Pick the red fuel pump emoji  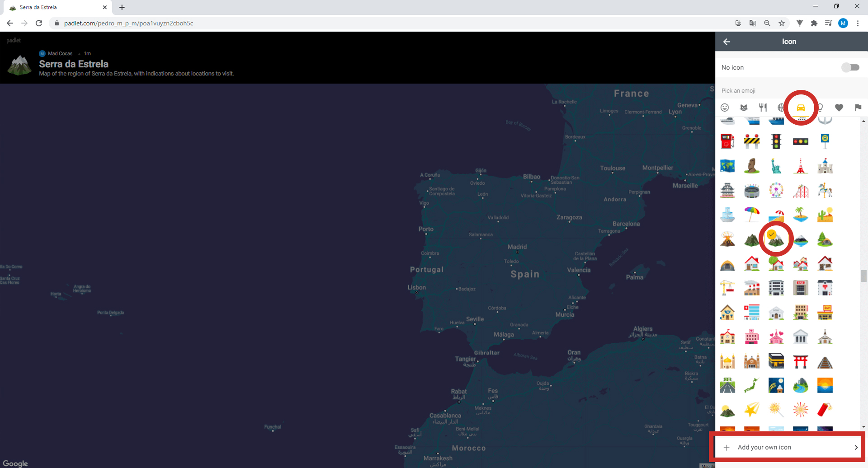click(727, 141)
